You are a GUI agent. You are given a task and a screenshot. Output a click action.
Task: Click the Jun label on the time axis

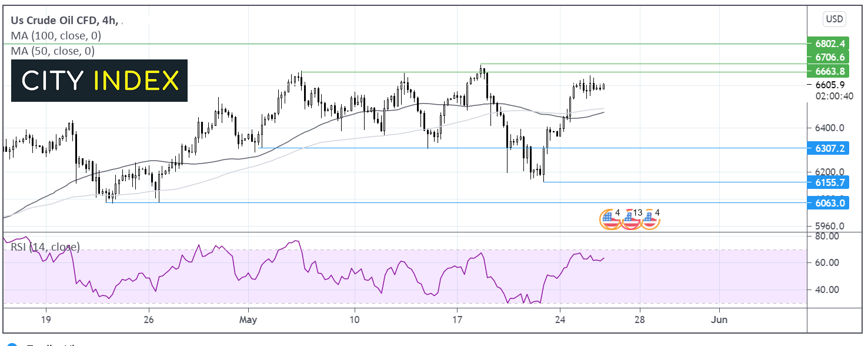pyautogui.click(x=719, y=320)
